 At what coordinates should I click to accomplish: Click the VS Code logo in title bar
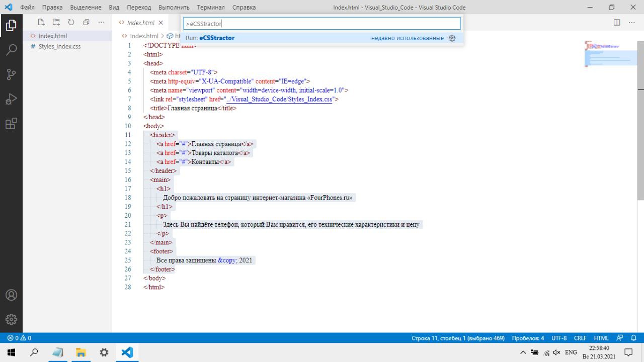[x=8, y=7]
